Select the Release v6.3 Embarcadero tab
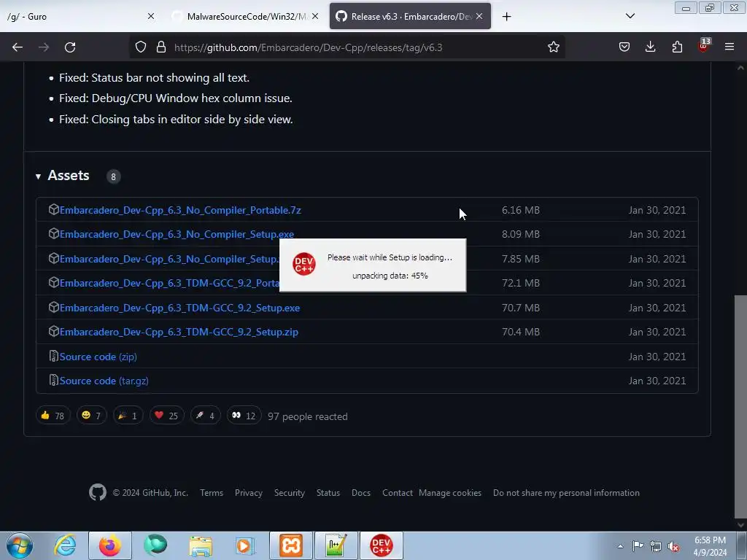 [x=410, y=17]
